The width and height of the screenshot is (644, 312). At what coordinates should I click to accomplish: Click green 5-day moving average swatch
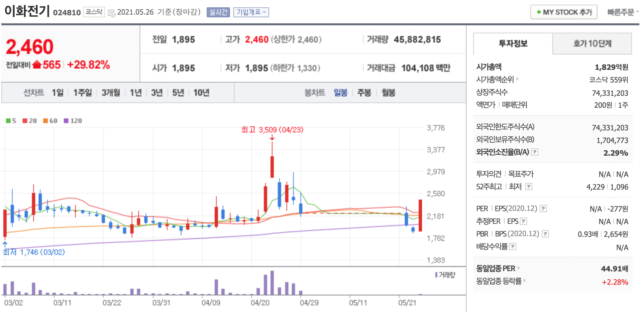tap(8, 121)
